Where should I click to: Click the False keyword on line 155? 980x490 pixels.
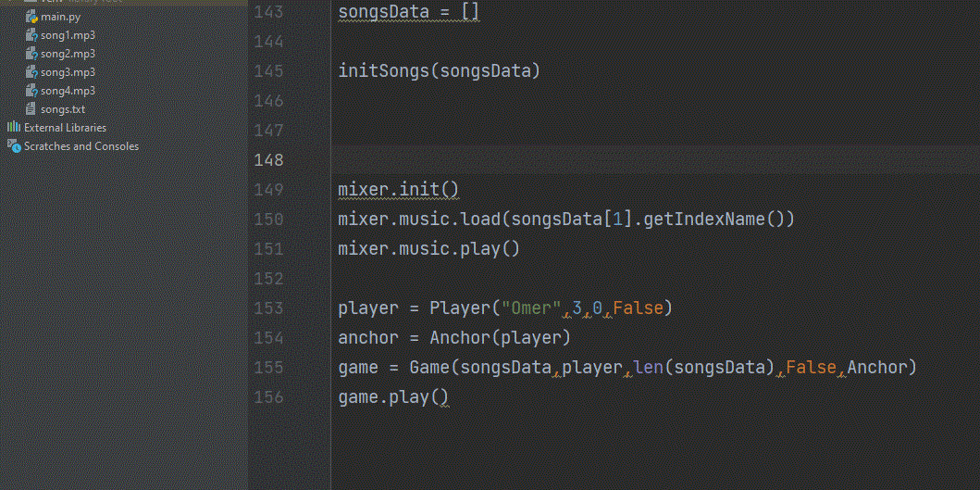click(812, 368)
